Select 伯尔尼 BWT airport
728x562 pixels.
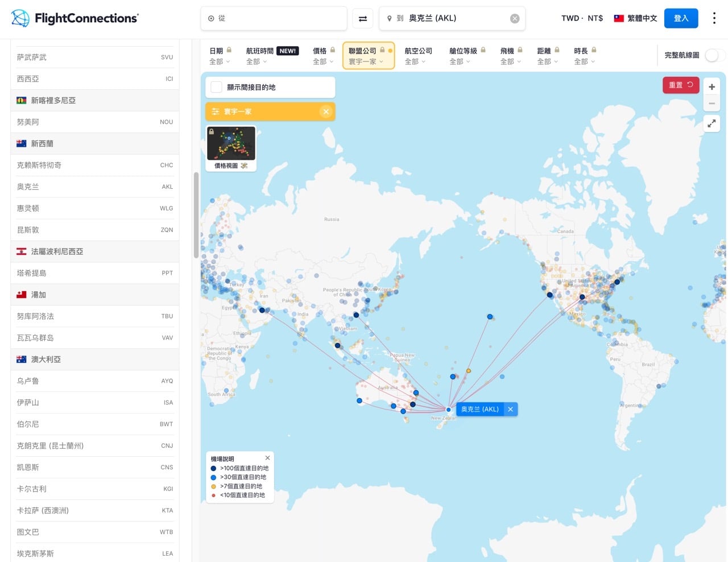(95, 424)
